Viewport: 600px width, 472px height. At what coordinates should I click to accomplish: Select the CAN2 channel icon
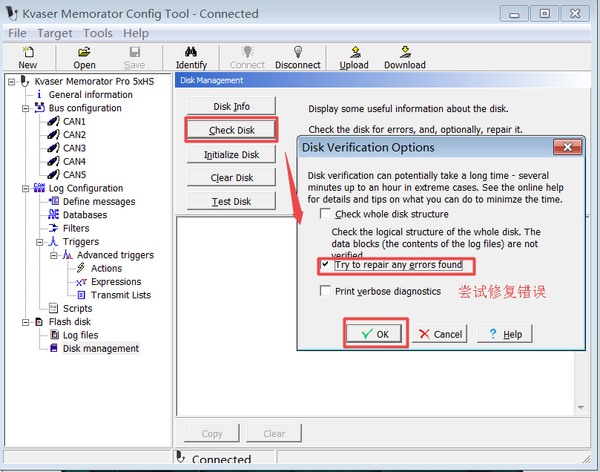pos(53,135)
